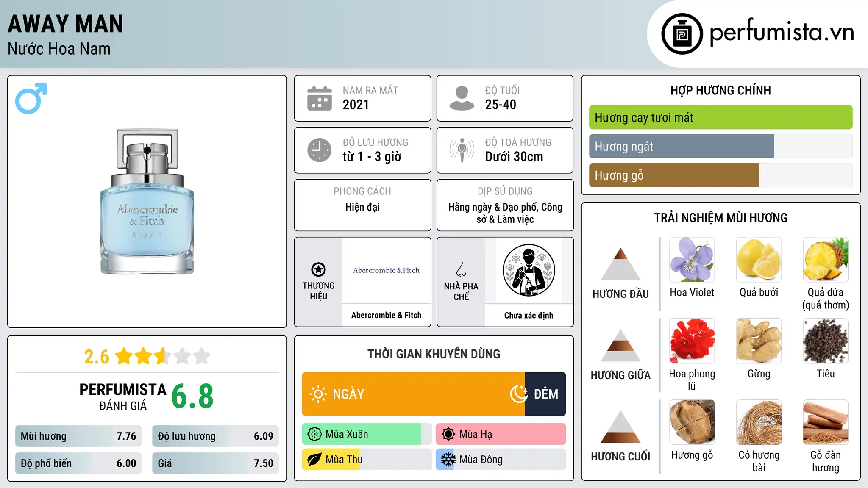The height and width of the screenshot is (488, 868).
Task: Click the Nước Hoa Nam subtitle
Action: point(59,49)
